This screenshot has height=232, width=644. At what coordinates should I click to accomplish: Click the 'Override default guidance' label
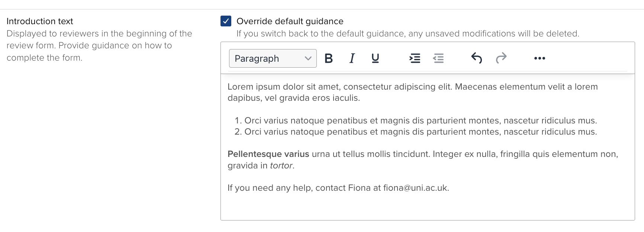pos(290,21)
